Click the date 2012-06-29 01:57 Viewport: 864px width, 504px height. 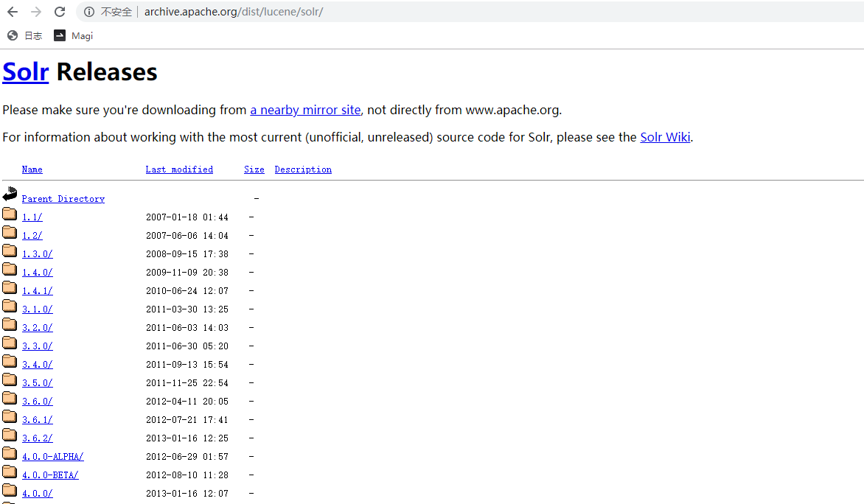coord(187,457)
